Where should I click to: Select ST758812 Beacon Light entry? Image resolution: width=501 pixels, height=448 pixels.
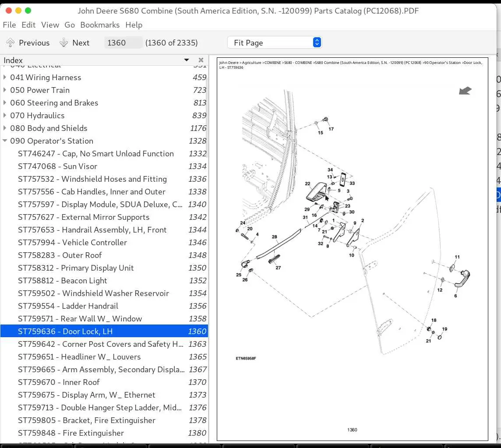(104, 281)
